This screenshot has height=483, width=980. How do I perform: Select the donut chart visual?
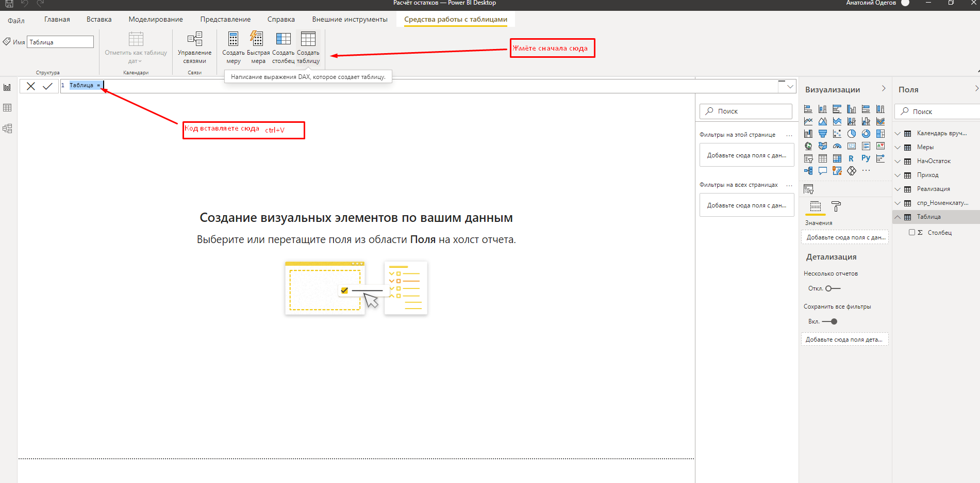[x=866, y=134]
